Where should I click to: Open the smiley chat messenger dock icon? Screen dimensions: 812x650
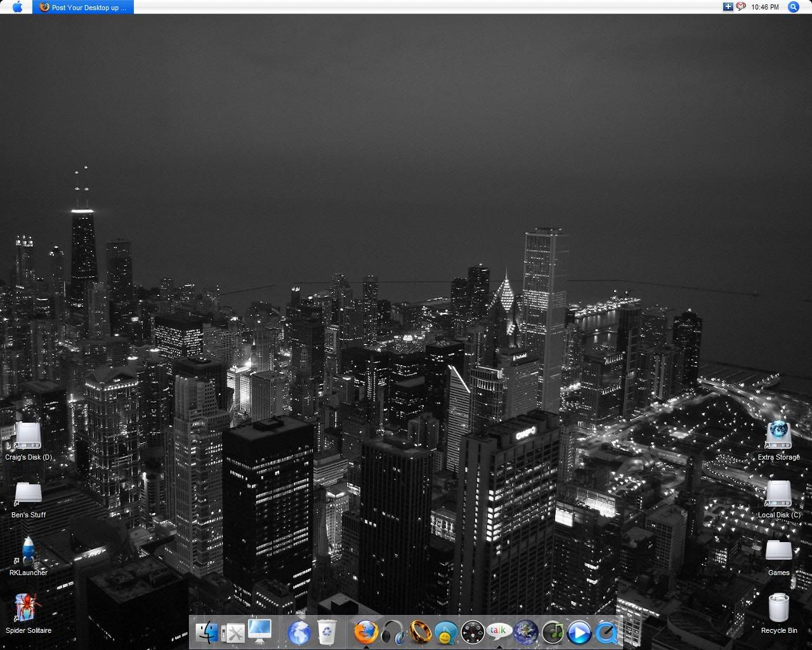coord(446,632)
